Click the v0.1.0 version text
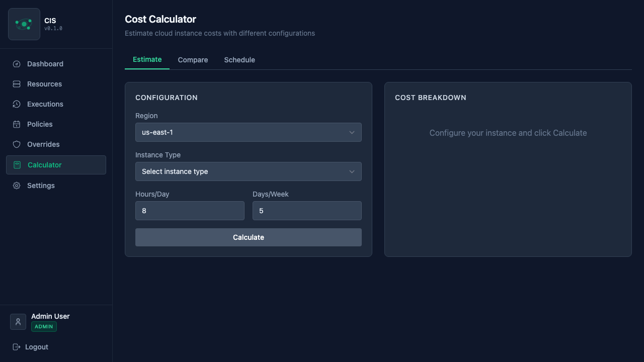 pos(53,29)
